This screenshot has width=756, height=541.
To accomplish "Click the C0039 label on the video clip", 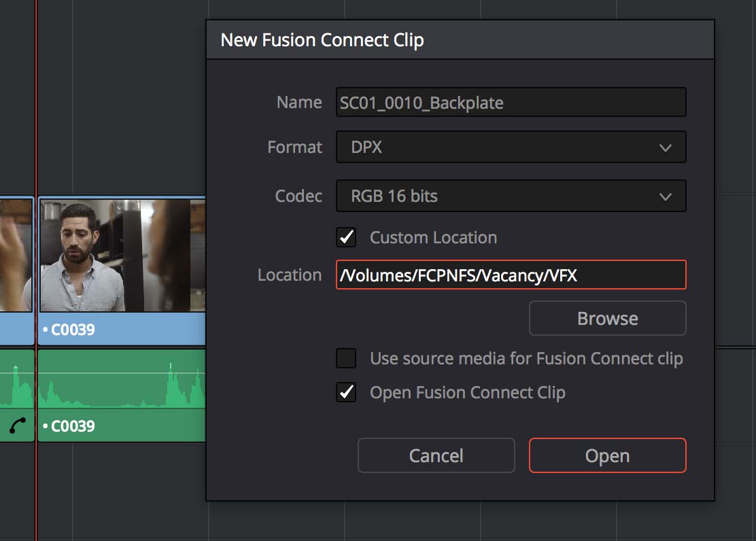I will tap(73, 330).
